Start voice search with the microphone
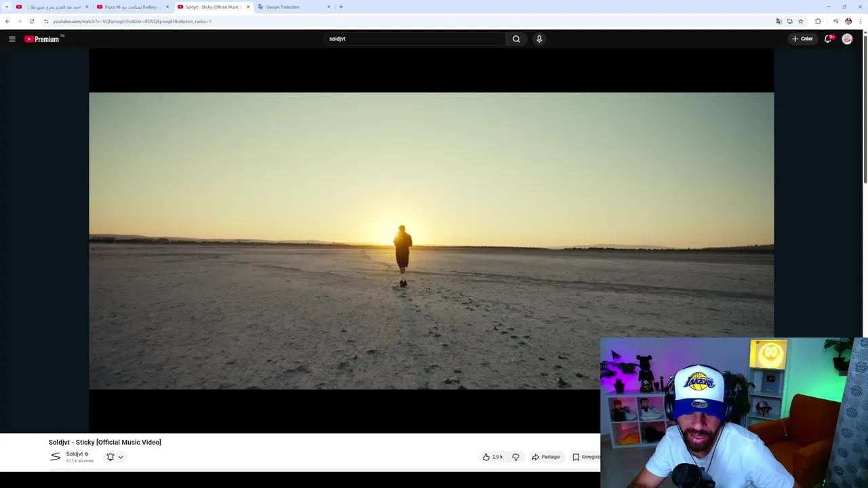This screenshot has height=488, width=868. (x=539, y=39)
